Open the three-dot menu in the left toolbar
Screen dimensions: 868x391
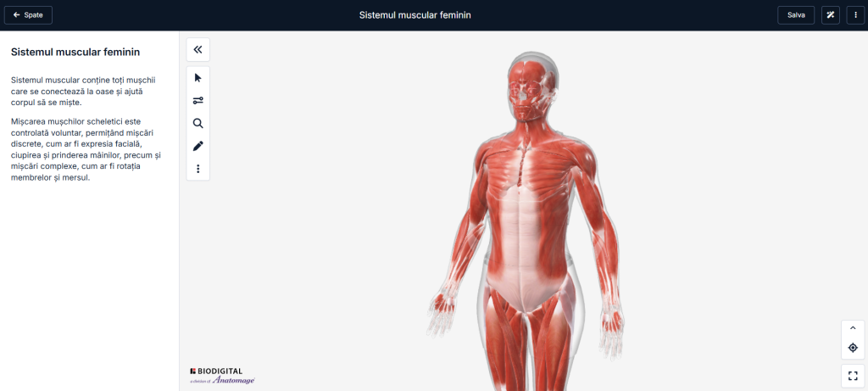(198, 169)
